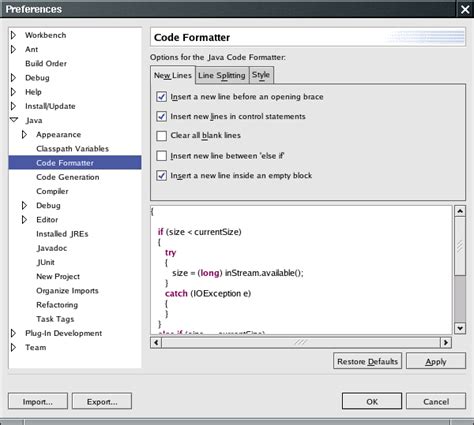Toggle Insert new lines in control statements
The height and width of the screenshot is (425, 474).
pyautogui.click(x=162, y=116)
